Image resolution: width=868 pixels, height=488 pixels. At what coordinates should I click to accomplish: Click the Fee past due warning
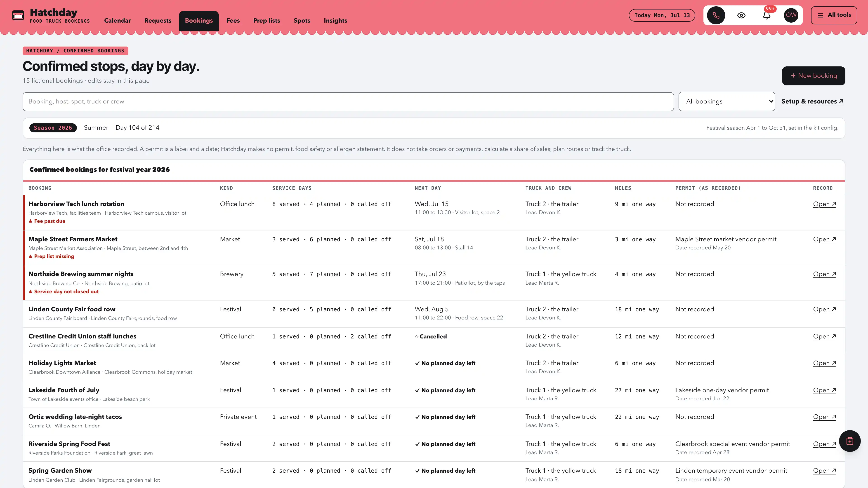point(47,221)
